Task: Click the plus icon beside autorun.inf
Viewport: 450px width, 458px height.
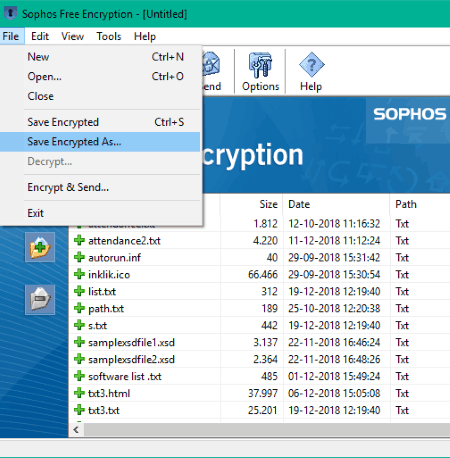Action: coord(79,257)
